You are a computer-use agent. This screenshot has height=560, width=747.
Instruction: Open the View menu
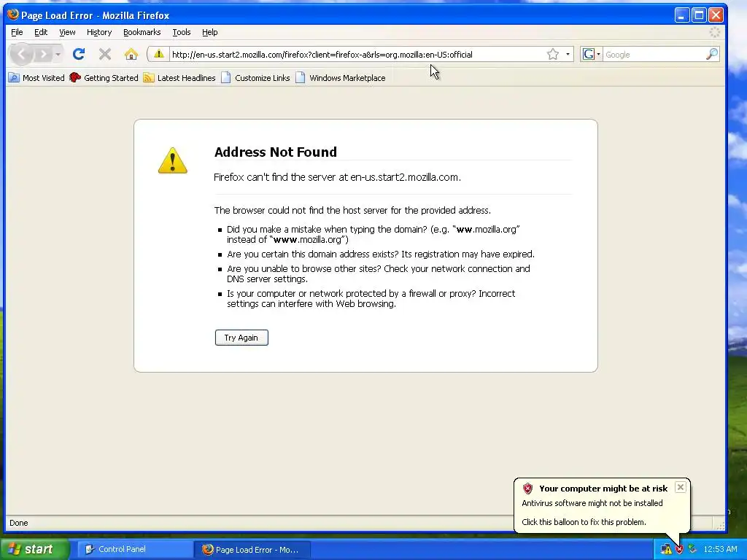click(67, 32)
